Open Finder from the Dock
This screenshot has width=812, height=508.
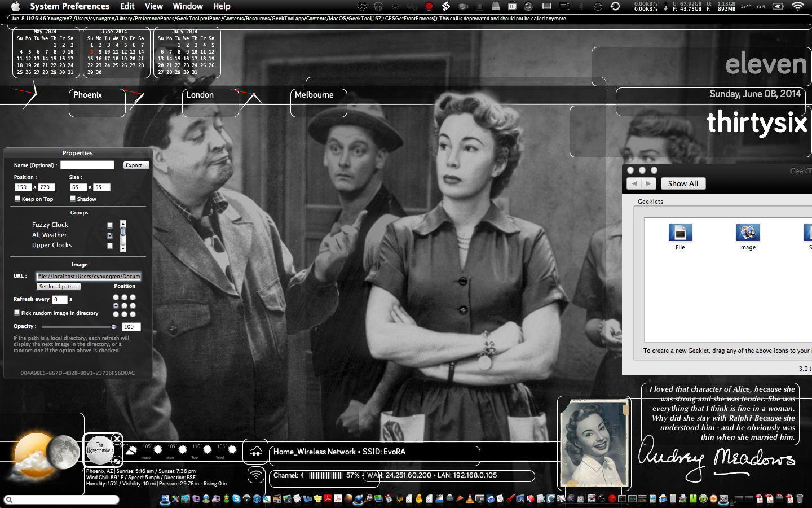(166, 499)
